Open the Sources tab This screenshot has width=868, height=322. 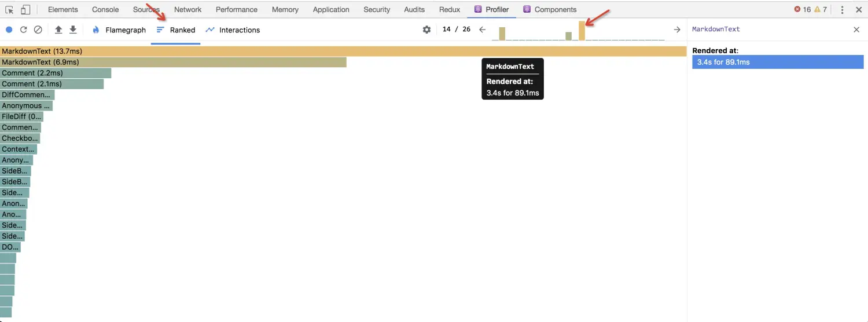[146, 10]
